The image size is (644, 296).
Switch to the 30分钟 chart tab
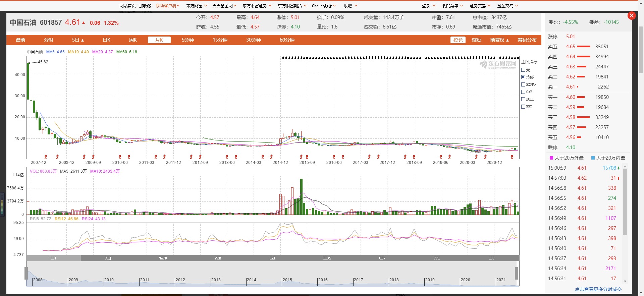point(254,40)
